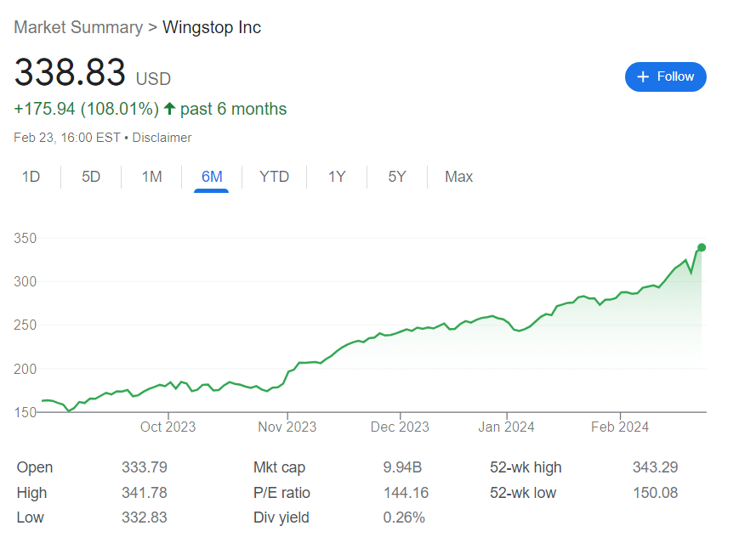Click the Div yield value 0.26%
Image resolution: width=756 pixels, height=543 pixels.
404,517
